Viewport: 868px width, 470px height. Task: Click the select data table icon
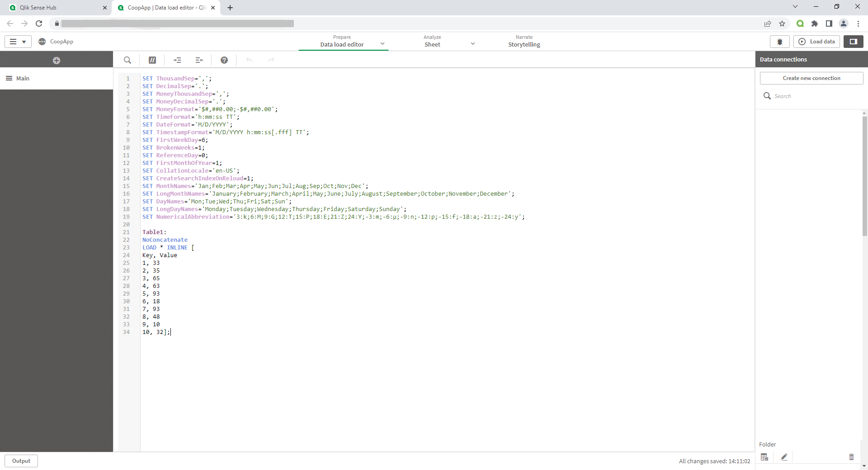[764, 457]
